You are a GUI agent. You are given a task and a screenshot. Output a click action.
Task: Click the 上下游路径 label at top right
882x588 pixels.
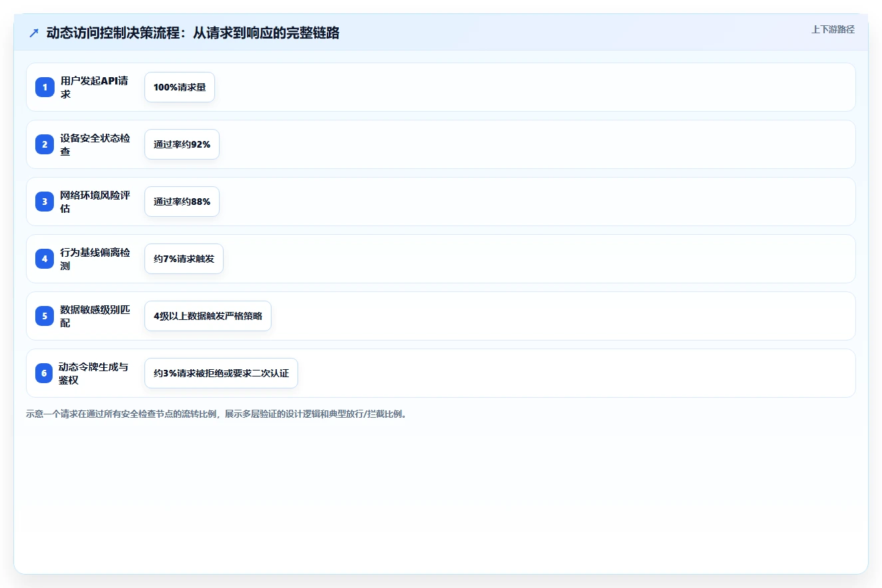pyautogui.click(x=833, y=30)
